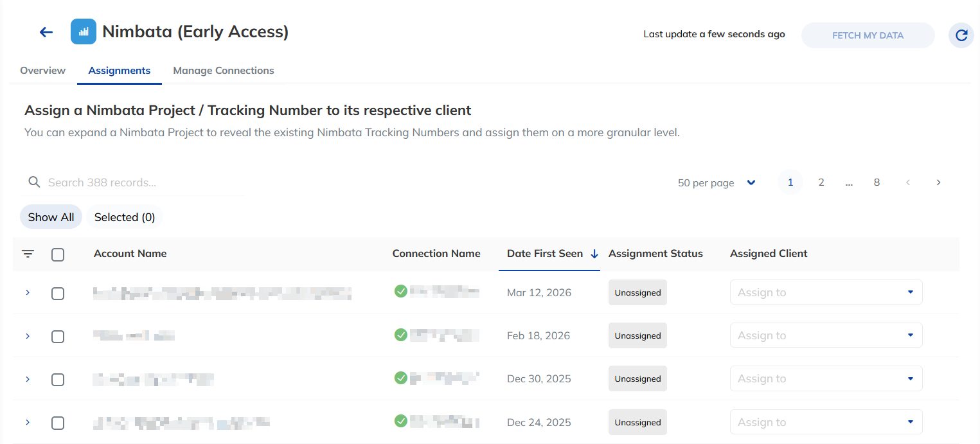Open the 50 per page dropdown
This screenshot has width=980, height=444.
(x=717, y=182)
